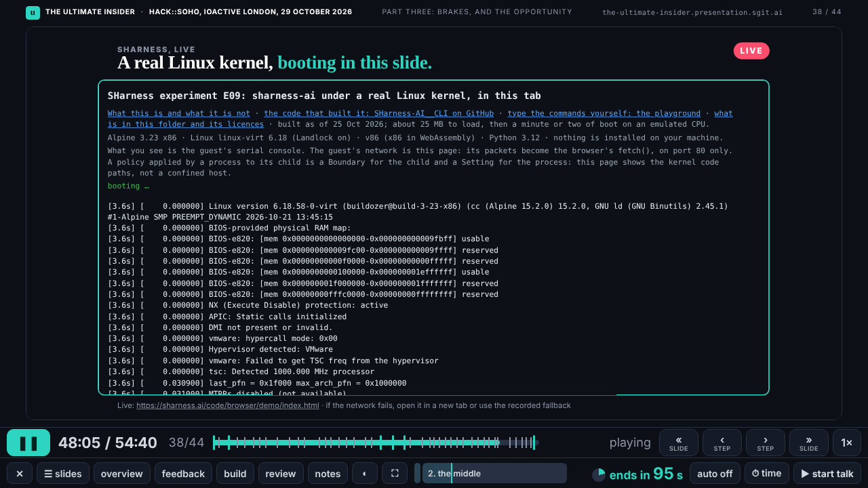Image resolution: width=868 pixels, height=488 pixels.
Task: Click the "ends in 95 s" countdown
Action: coord(646,474)
